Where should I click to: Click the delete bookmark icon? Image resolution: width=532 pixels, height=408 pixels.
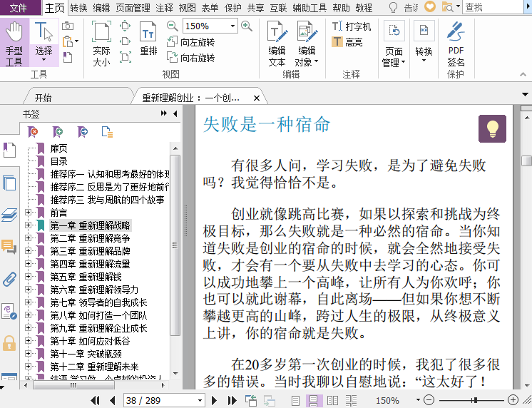click(x=34, y=131)
